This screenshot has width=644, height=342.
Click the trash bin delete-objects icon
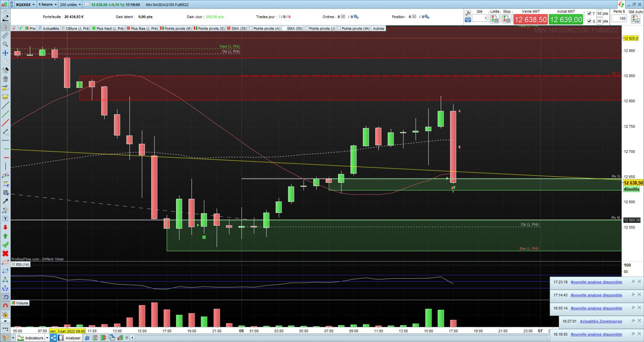click(5, 79)
